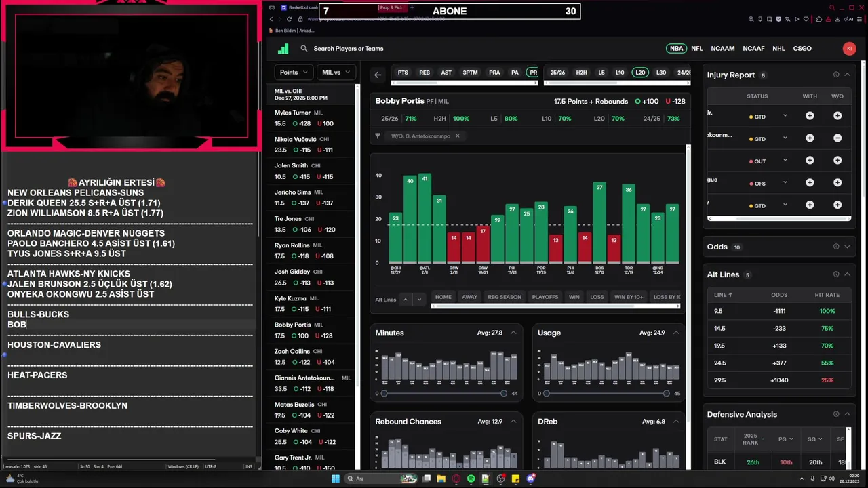Image resolution: width=868 pixels, height=488 pixels.
Task: Open the Opera browser taskbar icon
Action: tap(456, 479)
